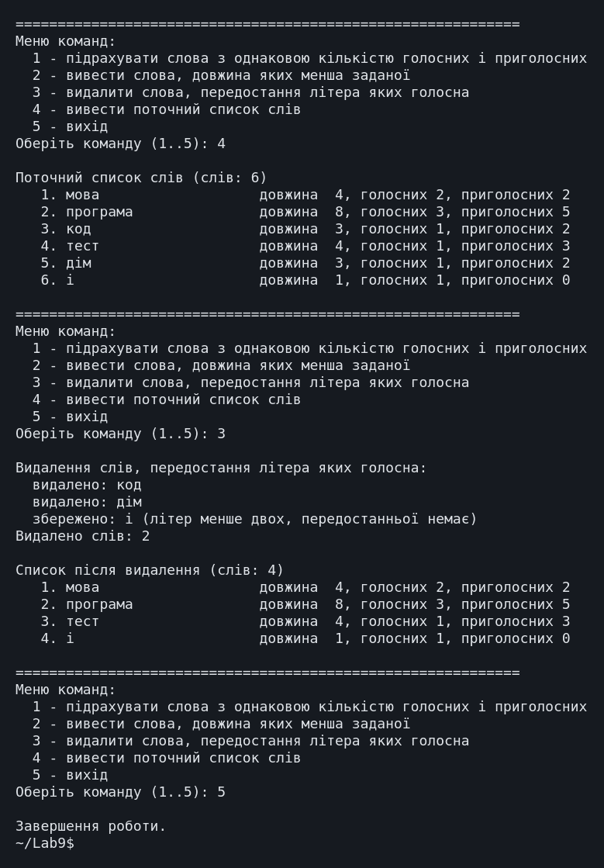Click the 'видалено: дім' line

87,502
